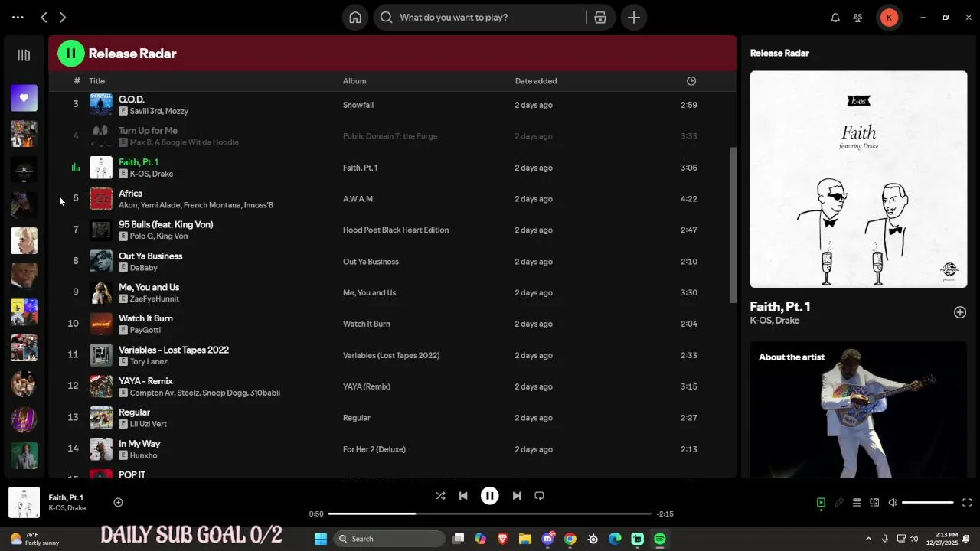This screenshot has height=551, width=980.
Task: Expand Your Library sidebar icon
Action: pos(24,55)
